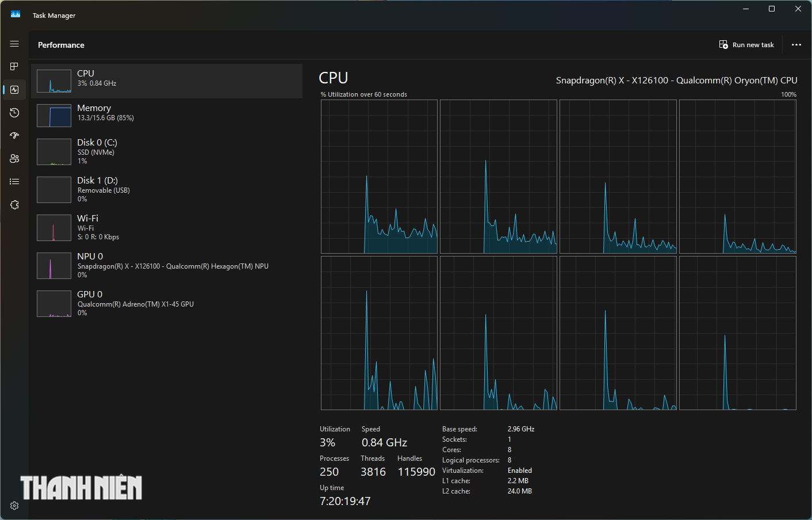
Task: Click the Run new task icon
Action: 723,44
